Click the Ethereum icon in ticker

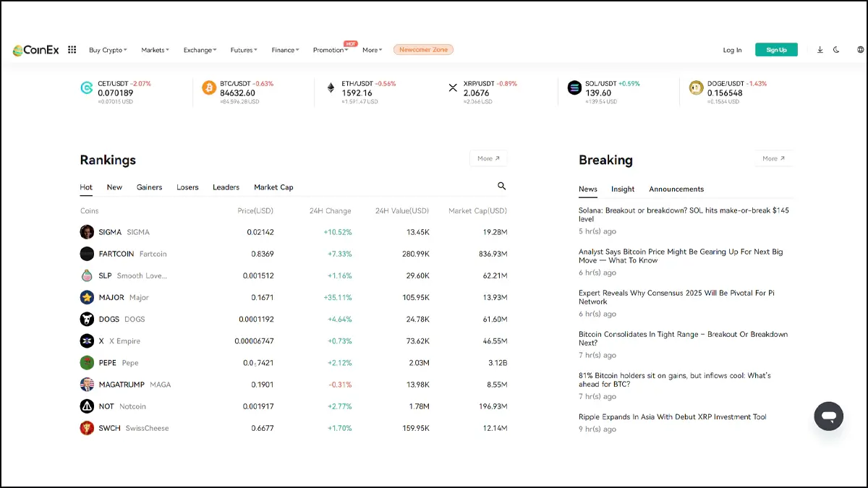pos(331,88)
